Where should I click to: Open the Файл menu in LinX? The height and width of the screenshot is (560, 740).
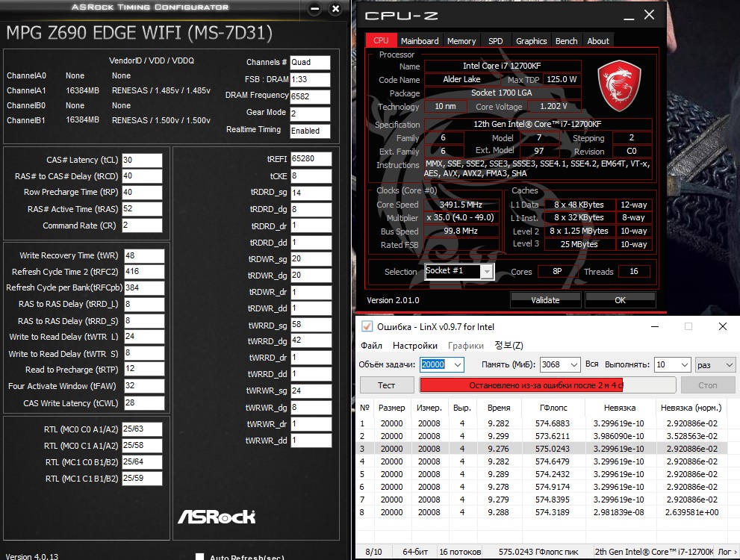tap(371, 346)
